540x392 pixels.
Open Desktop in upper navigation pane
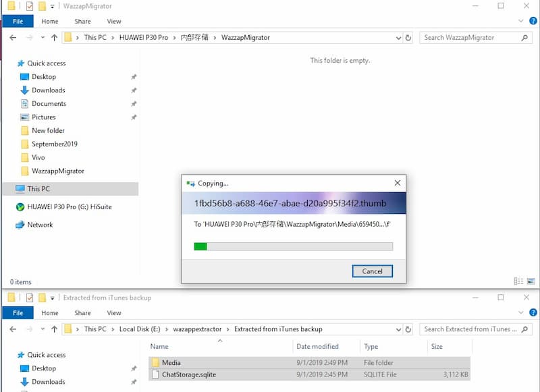44,77
